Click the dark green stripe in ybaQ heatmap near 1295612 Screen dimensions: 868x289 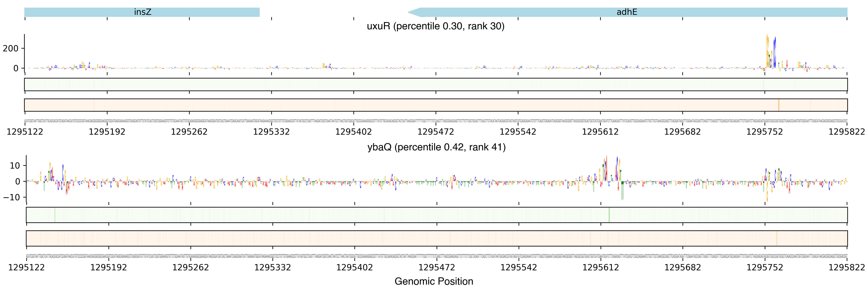pos(609,215)
